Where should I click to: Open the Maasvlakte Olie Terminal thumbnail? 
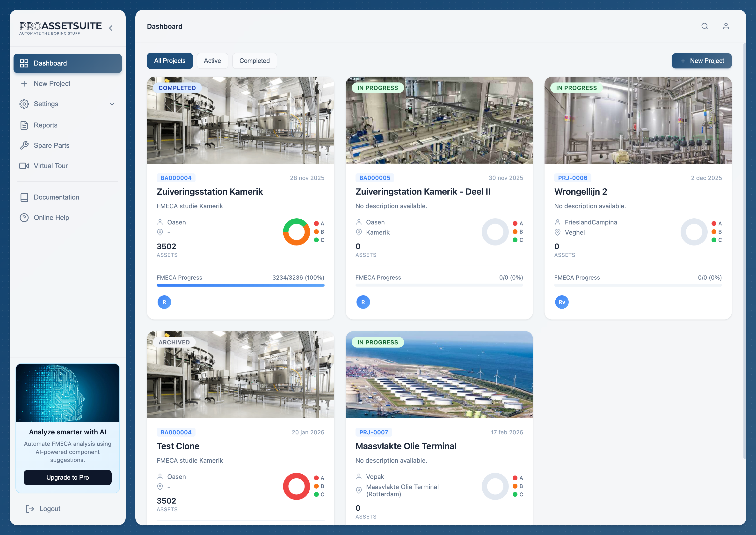pyautogui.click(x=439, y=375)
